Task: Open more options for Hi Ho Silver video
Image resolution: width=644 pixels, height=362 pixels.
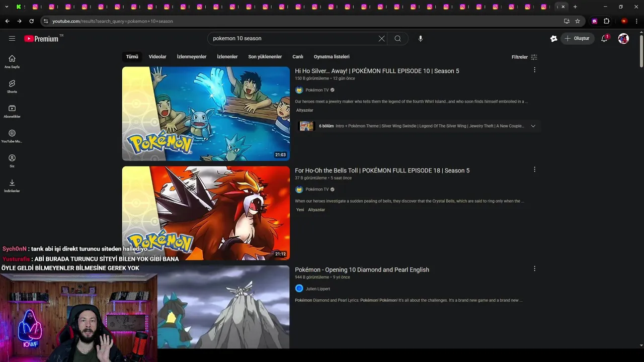Action: [x=534, y=70]
